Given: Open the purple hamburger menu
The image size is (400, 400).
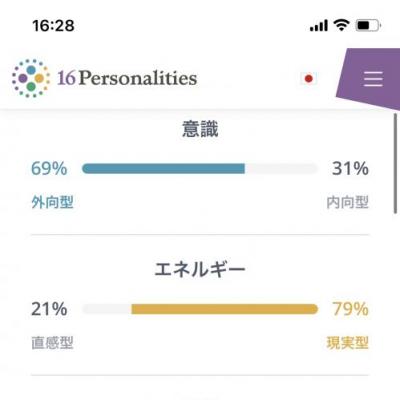Looking at the screenshot, I should click(373, 79).
